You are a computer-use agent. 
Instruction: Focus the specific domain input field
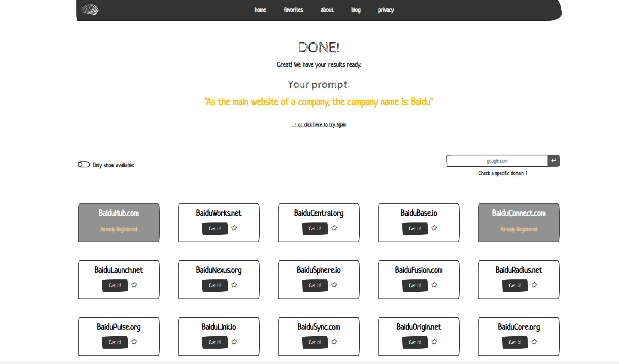tap(497, 161)
